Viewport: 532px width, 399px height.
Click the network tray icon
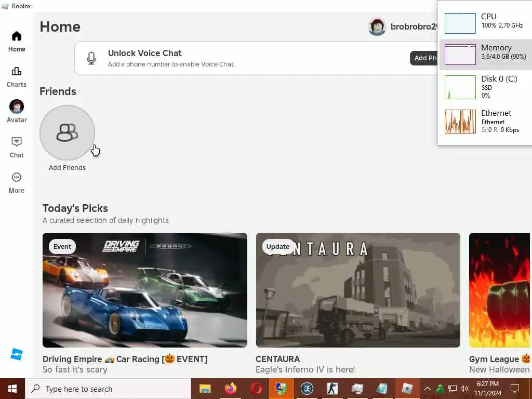coord(453,389)
